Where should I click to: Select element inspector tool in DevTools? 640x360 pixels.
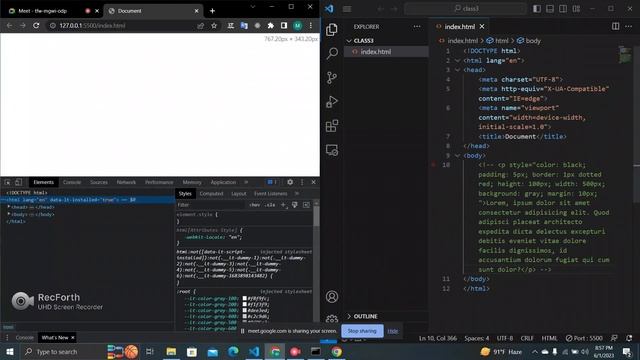[7, 182]
